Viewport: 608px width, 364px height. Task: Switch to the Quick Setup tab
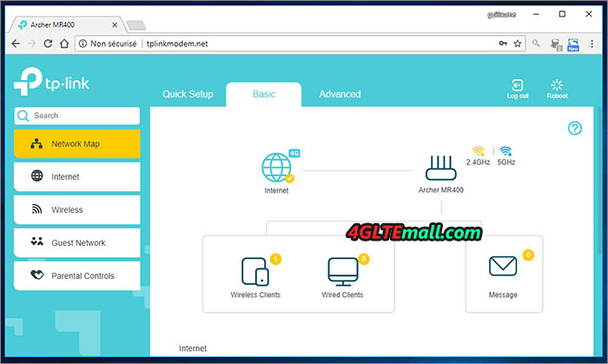(x=188, y=95)
